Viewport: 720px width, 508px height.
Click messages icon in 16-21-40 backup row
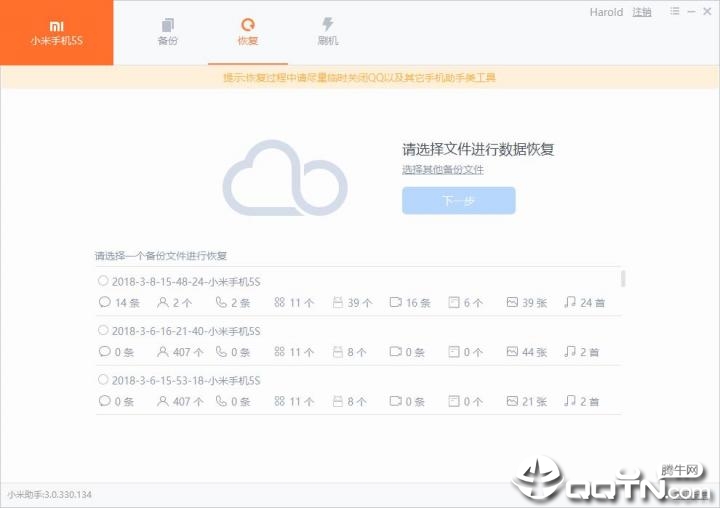tap(105, 351)
